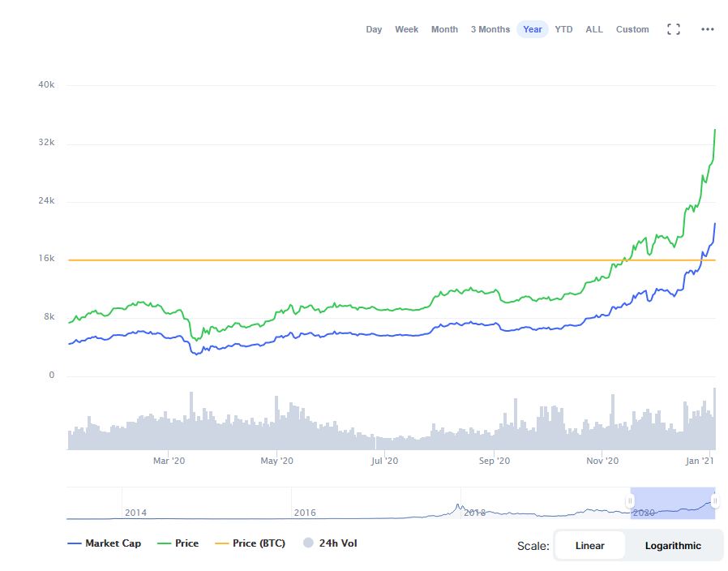Switch scale to Logarithmic
The height and width of the screenshot is (571, 728).
coord(673,546)
